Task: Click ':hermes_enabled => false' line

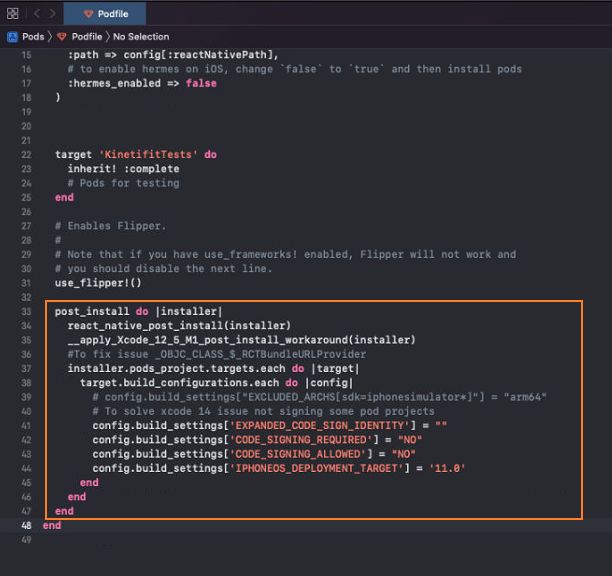Action: pyautogui.click(x=142, y=83)
